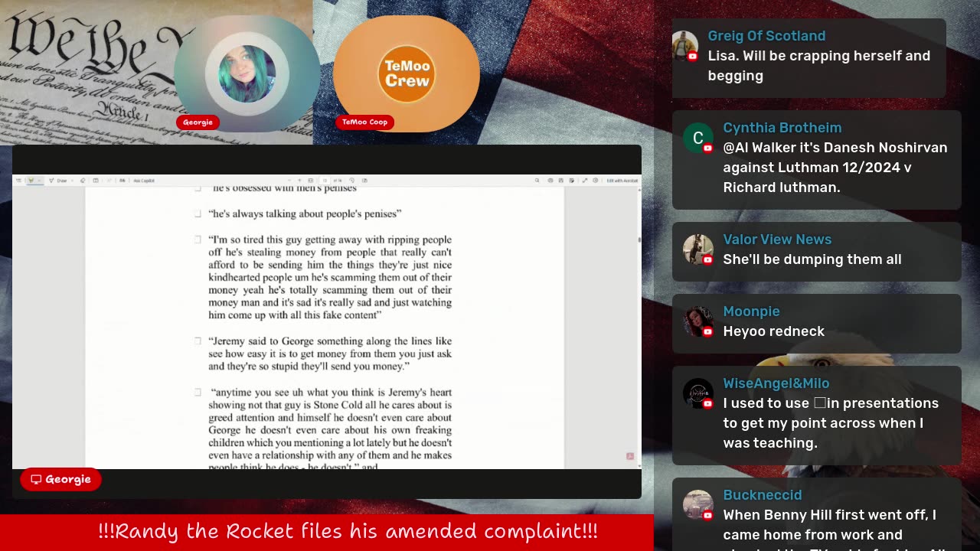Open the PDF viewer settings icon
980x551 pixels.
click(x=596, y=181)
